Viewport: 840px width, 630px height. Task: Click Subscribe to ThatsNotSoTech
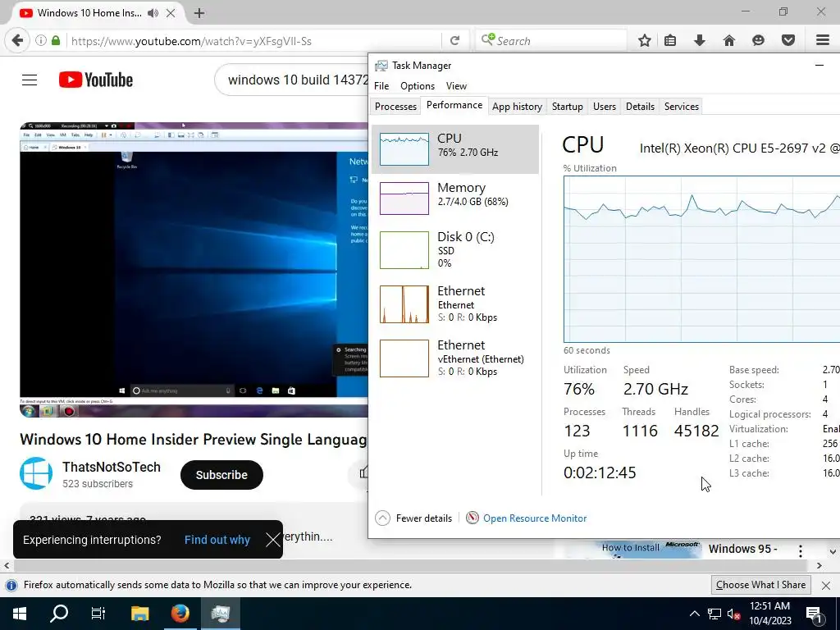coord(221,475)
